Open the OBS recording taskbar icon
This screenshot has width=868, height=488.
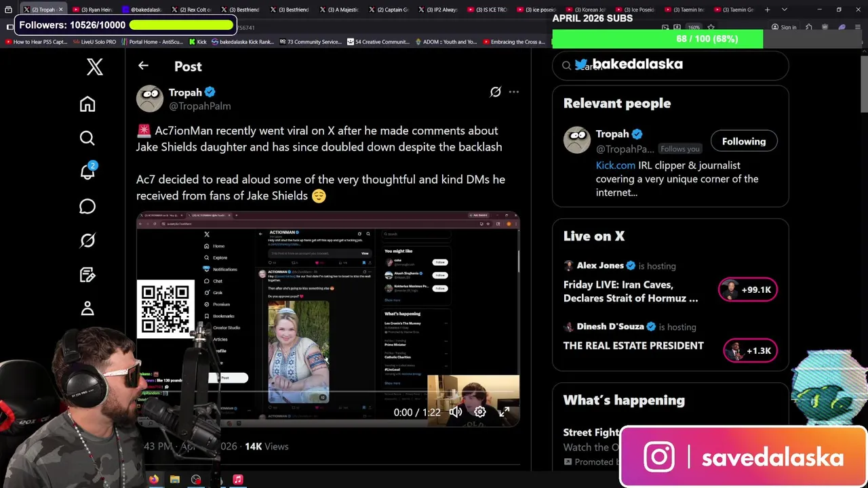point(196,479)
